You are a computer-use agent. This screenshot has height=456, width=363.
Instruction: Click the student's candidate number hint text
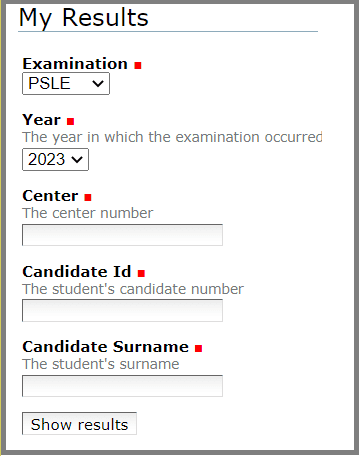(133, 289)
